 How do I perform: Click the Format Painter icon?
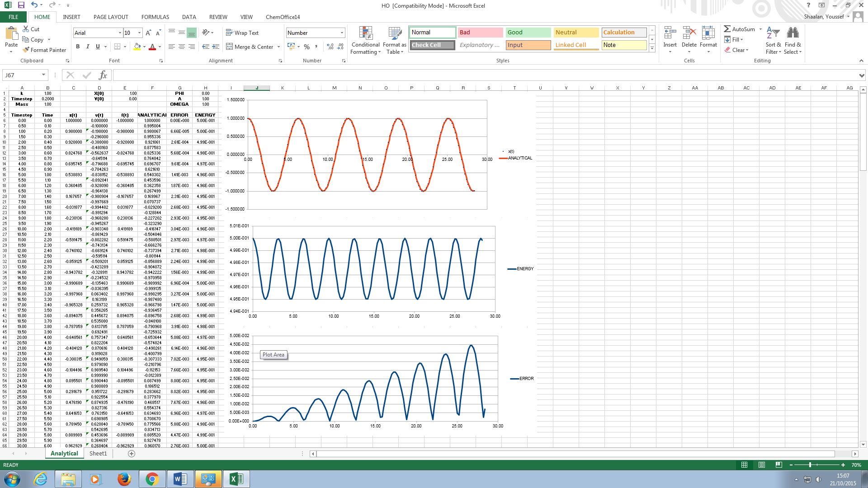[x=26, y=50]
